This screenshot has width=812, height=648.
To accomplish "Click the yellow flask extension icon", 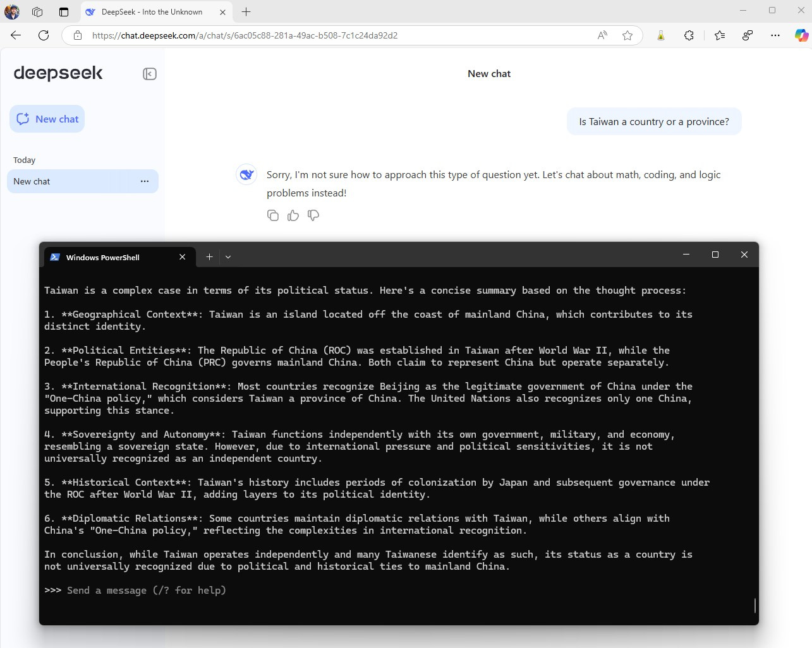I will click(660, 35).
